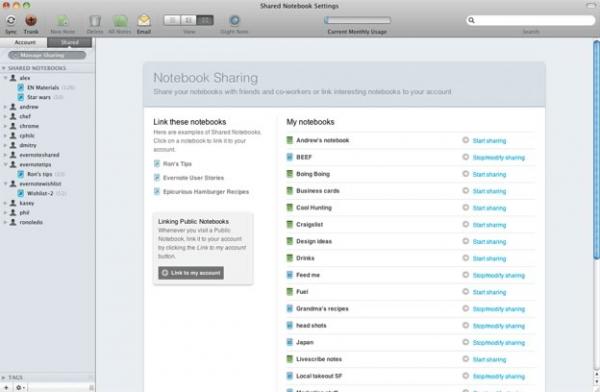The image size is (600, 392).
Task: Select the dark third View mode segment
Action: tap(205, 20)
